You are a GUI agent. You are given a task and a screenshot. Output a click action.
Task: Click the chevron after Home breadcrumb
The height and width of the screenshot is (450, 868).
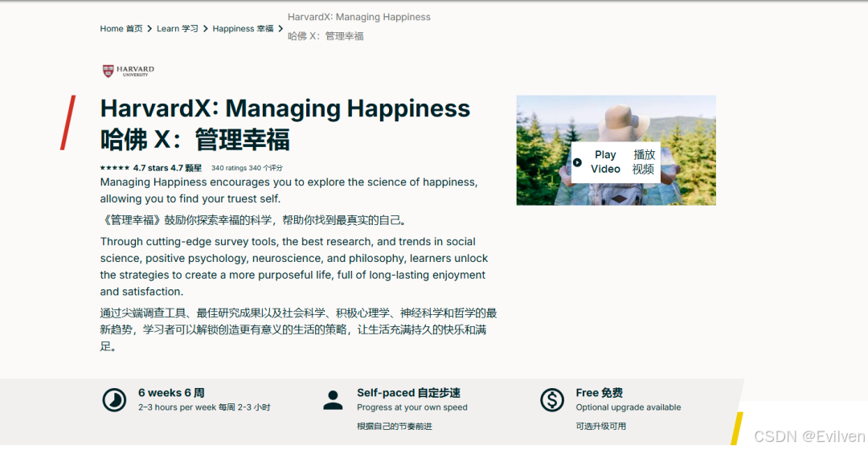pyautogui.click(x=149, y=29)
